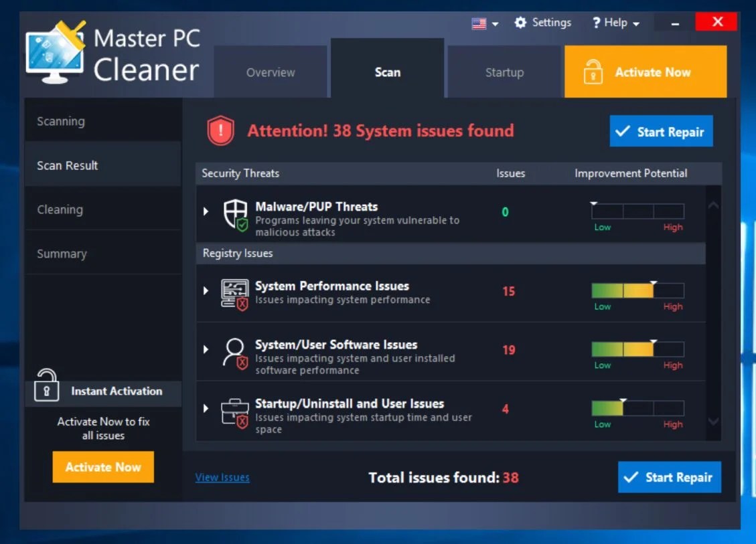The image size is (756, 544).
Task: Click issue count 19 for Software Issues
Action: click(x=509, y=350)
